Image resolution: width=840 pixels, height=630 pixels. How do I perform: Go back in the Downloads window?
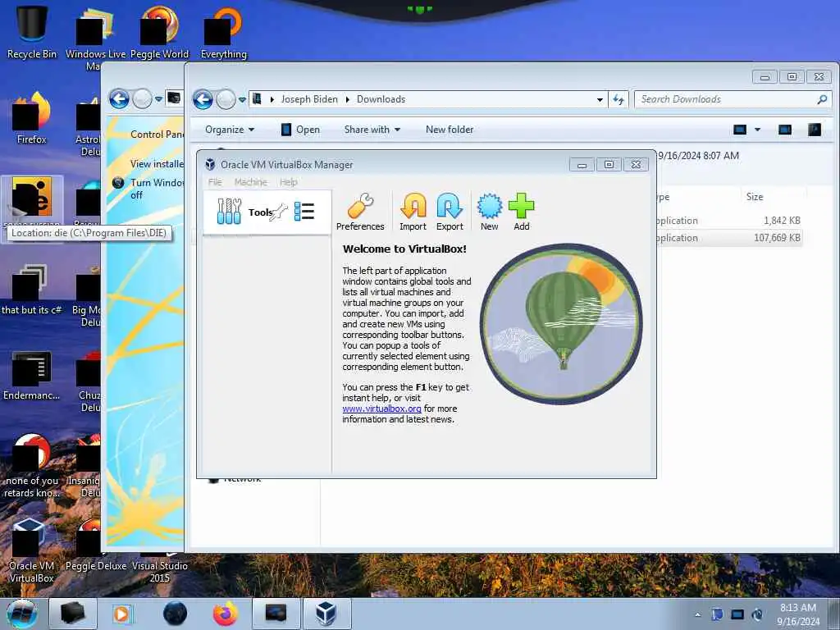pyautogui.click(x=203, y=99)
